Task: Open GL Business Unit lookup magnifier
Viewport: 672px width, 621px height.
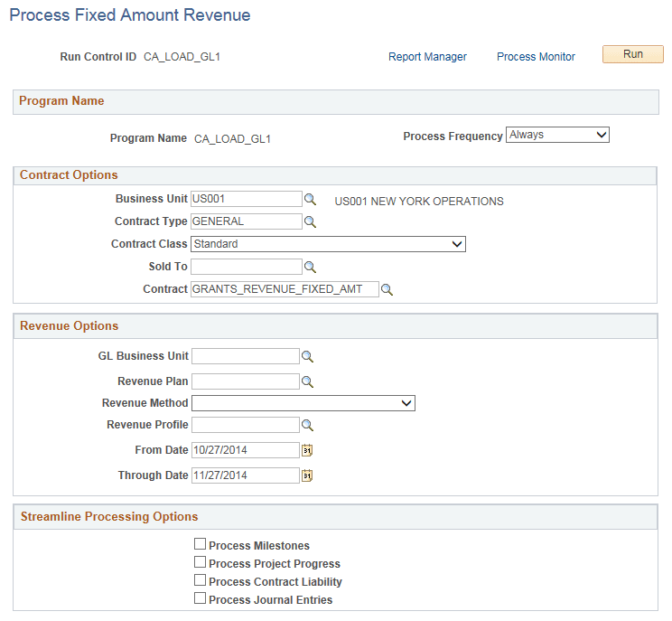Action: [307, 356]
